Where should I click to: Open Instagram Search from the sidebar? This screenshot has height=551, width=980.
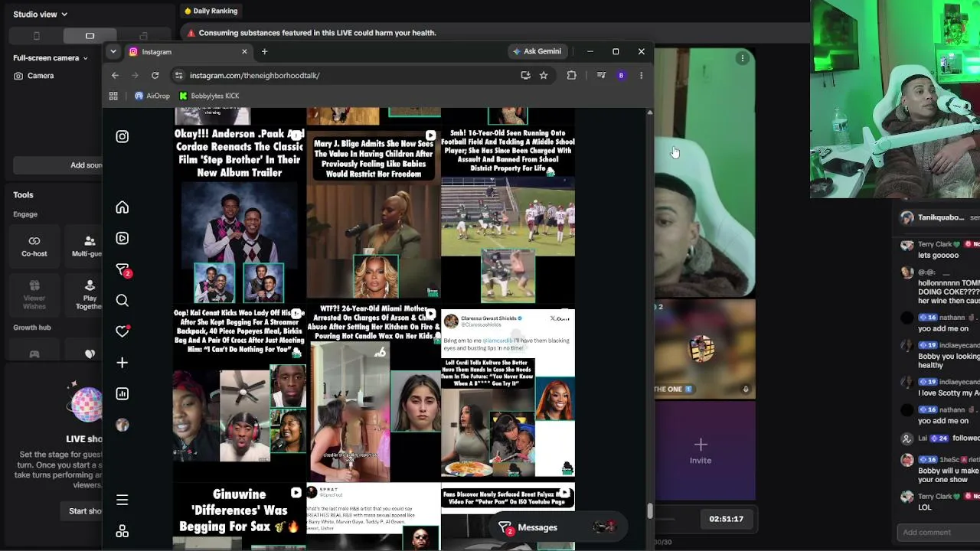click(122, 301)
